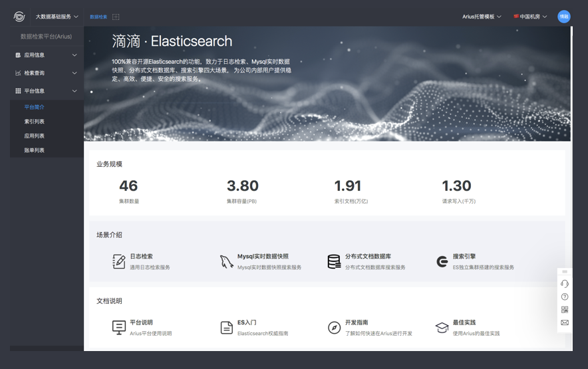Click the 使用Arius的最佳实践 description

476,333
